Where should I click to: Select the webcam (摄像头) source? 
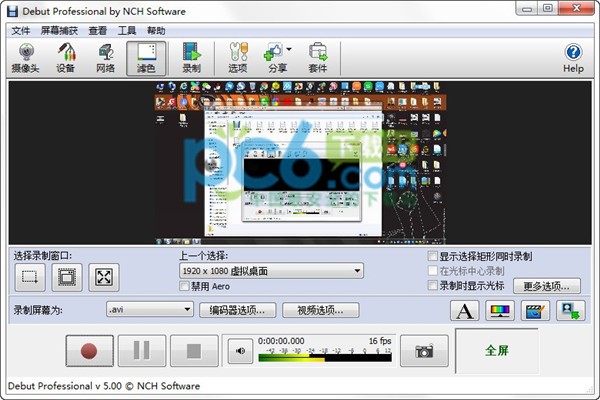pyautogui.click(x=26, y=58)
